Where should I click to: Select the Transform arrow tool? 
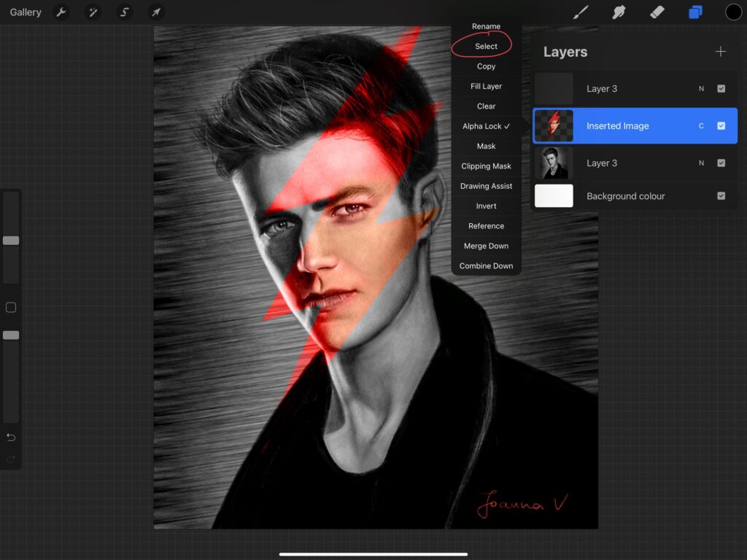(155, 12)
